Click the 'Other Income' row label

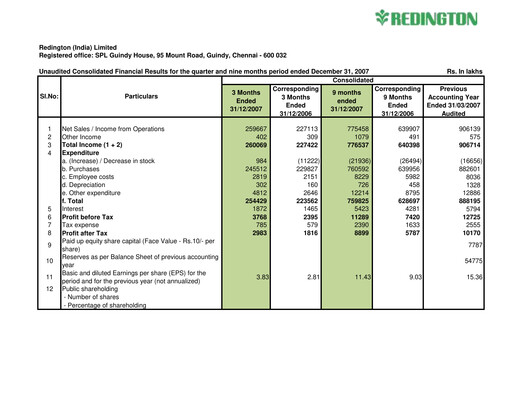tap(81, 137)
